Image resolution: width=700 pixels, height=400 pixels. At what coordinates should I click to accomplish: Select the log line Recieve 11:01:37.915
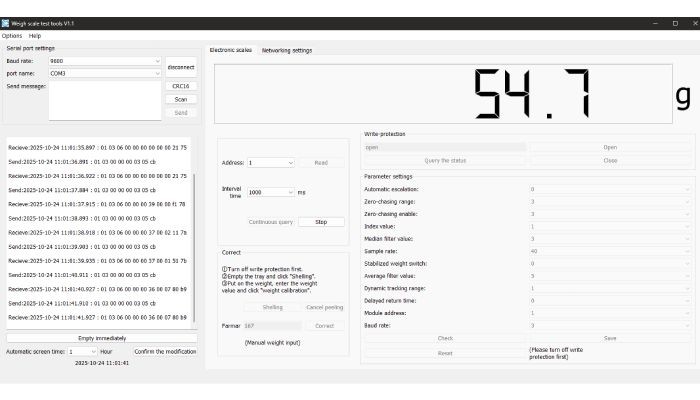(x=96, y=204)
